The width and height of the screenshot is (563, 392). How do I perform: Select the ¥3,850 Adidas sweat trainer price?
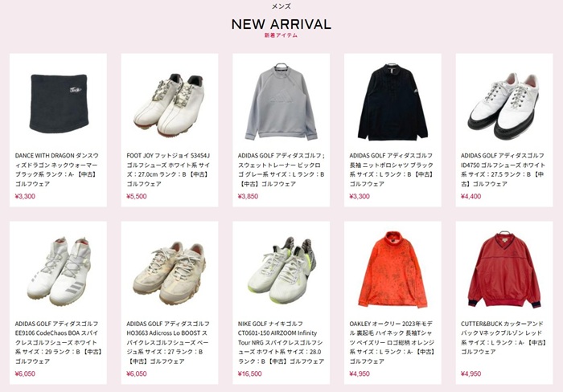(x=248, y=196)
